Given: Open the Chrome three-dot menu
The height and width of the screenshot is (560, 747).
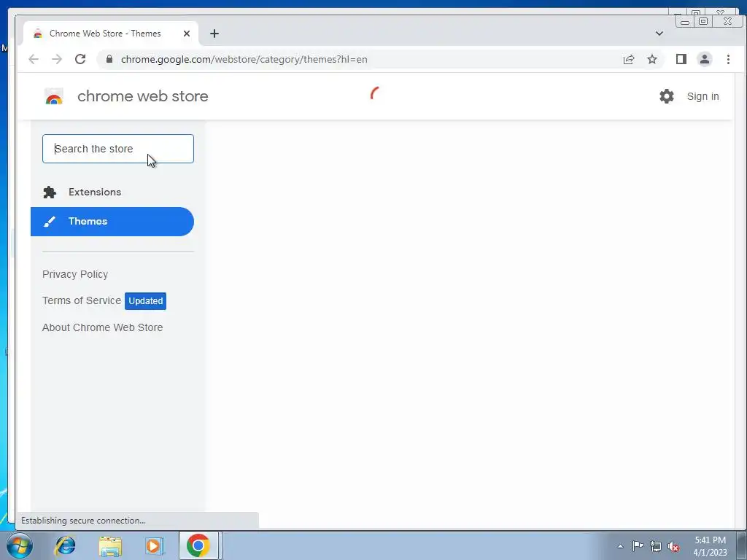Looking at the screenshot, I should click(728, 59).
